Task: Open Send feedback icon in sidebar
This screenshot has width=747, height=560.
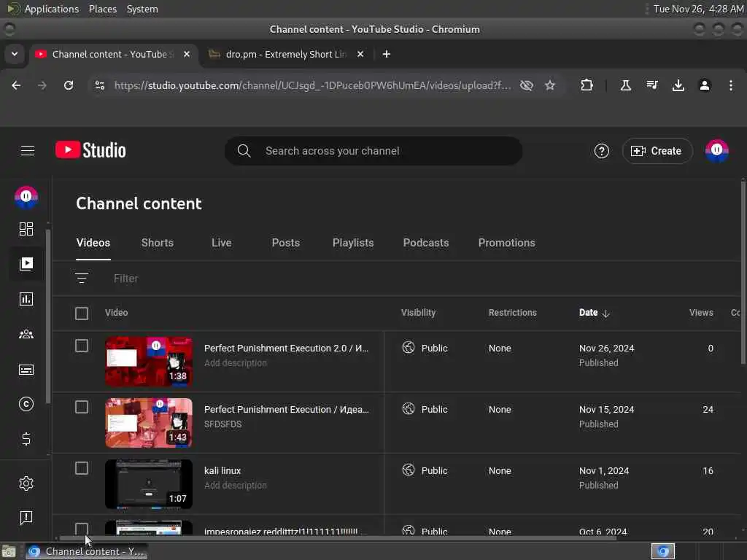Action: tap(26, 518)
